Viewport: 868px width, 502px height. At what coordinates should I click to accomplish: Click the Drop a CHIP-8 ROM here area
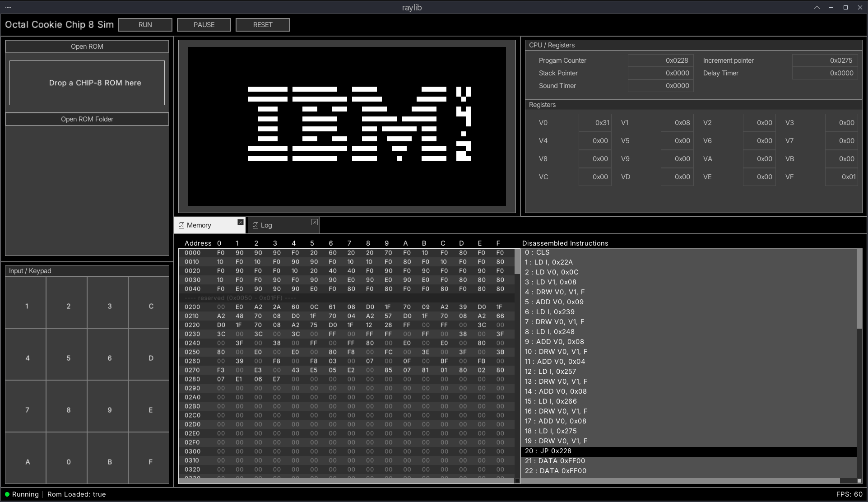[87, 83]
